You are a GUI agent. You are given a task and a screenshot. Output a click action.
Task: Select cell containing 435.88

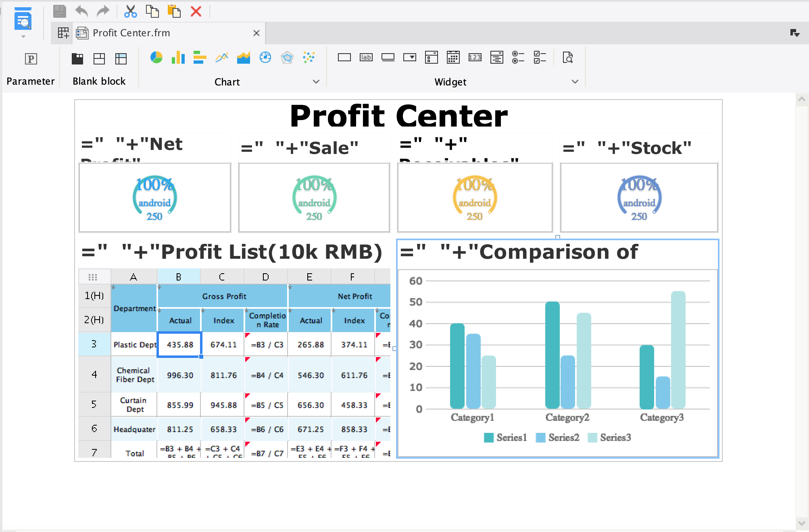[x=179, y=345]
